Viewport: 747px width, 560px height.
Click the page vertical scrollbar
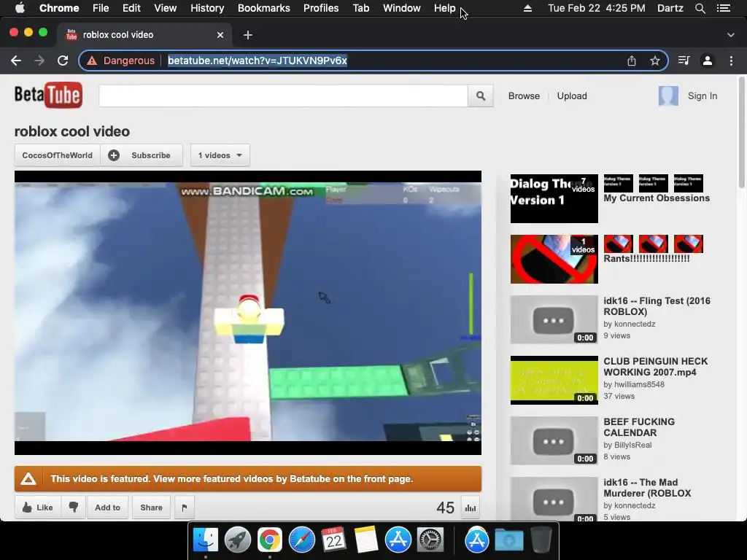(742, 133)
